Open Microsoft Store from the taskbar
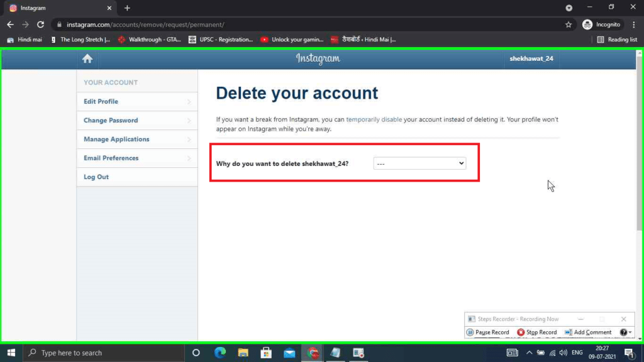Viewport: 644px width, 362px height. pyautogui.click(x=266, y=353)
